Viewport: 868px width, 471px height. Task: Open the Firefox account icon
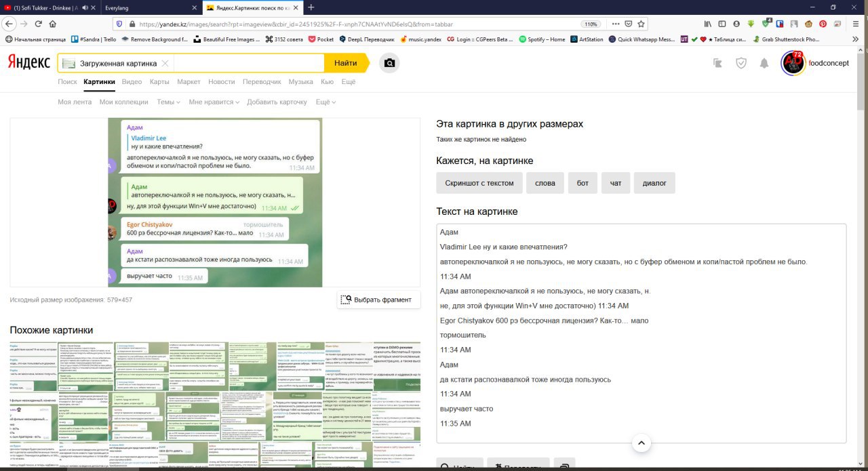click(x=736, y=24)
